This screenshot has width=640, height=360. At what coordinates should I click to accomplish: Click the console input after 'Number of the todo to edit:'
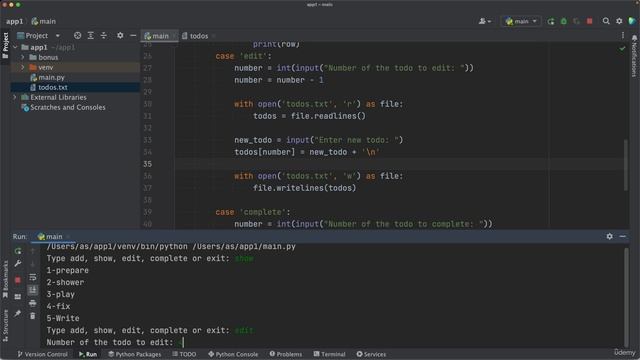(x=183, y=342)
